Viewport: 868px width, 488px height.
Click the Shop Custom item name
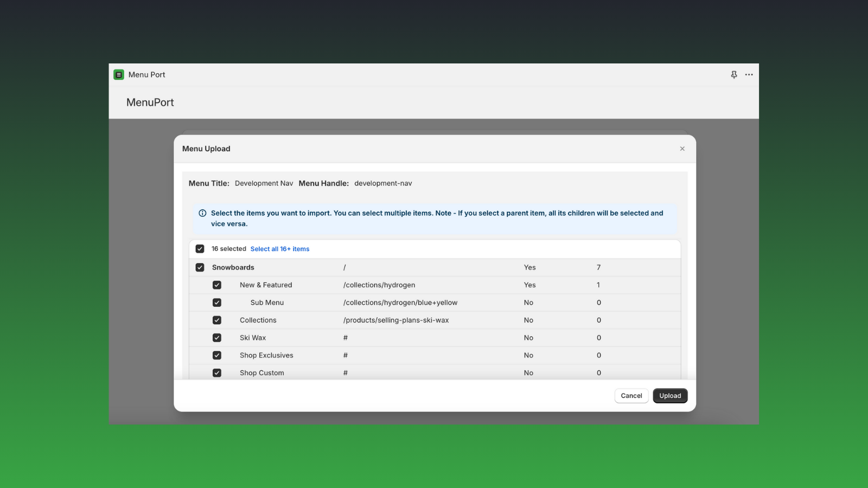point(262,373)
